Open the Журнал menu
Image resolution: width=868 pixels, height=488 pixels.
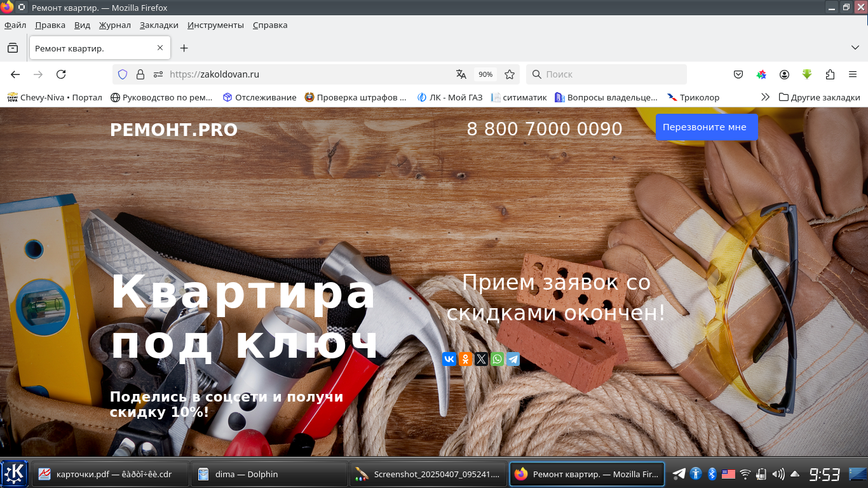pos(115,25)
